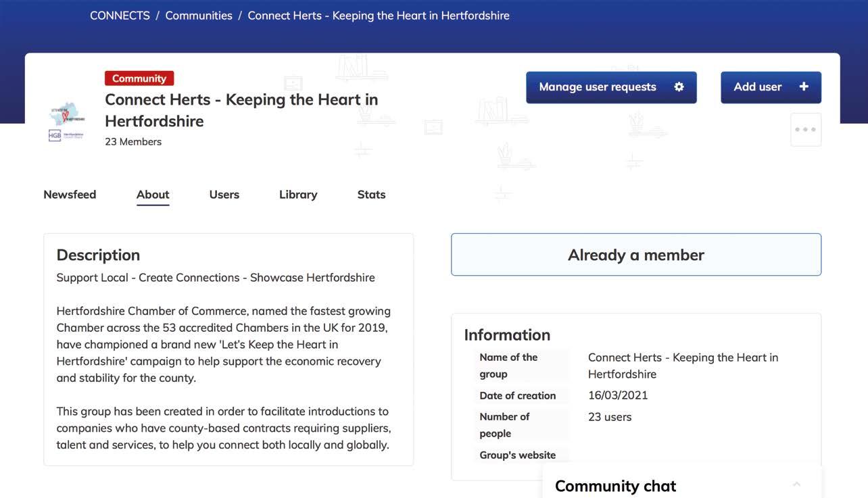
Task: Click the community logo thumbnail
Action: tap(67, 122)
